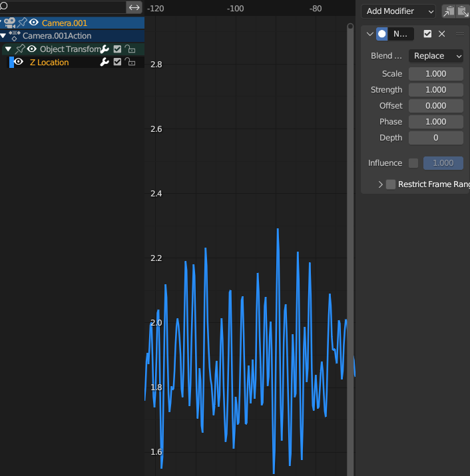Open the Blend mode Replace dropdown
The height and width of the screenshot is (476, 470).
[x=436, y=56]
